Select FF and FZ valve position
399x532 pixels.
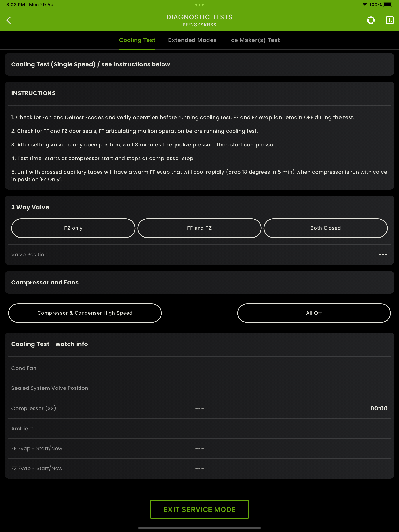(199, 228)
